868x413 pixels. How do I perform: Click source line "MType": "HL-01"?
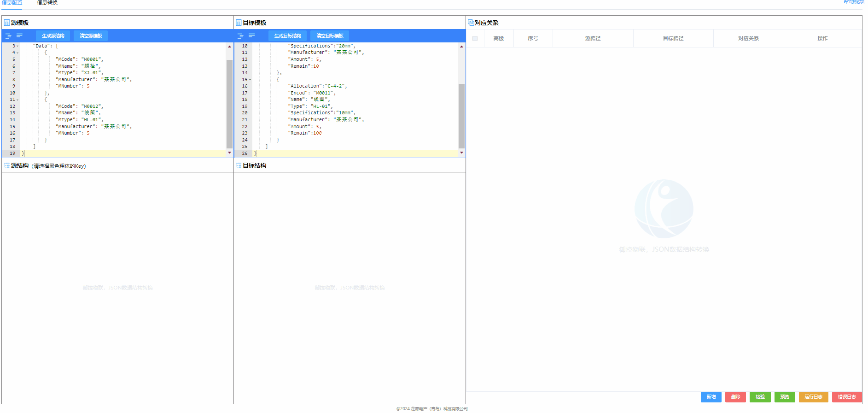coord(79,120)
